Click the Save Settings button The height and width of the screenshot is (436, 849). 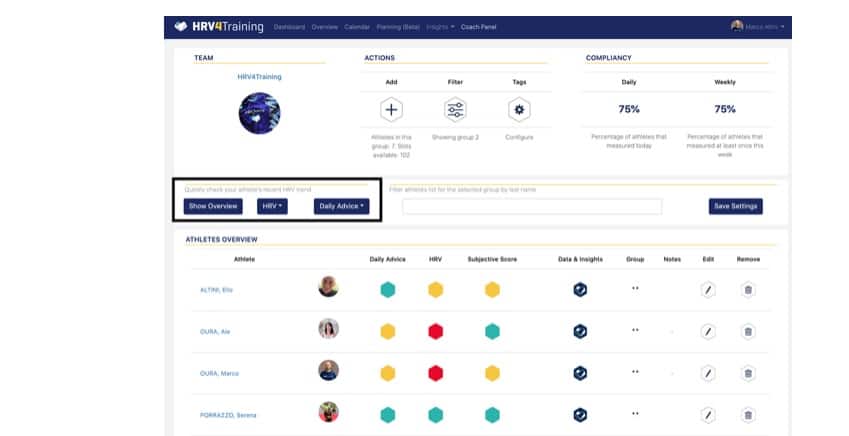coord(736,206)
